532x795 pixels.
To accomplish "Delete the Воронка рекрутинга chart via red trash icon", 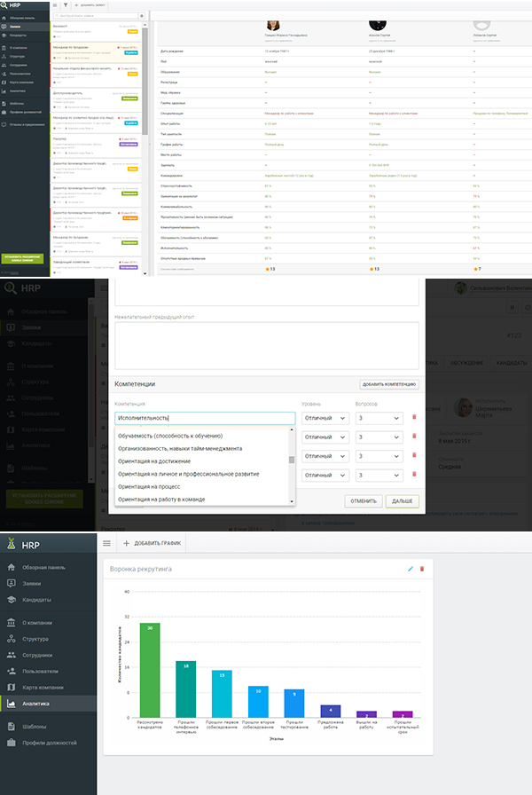I will click(422, 568).
